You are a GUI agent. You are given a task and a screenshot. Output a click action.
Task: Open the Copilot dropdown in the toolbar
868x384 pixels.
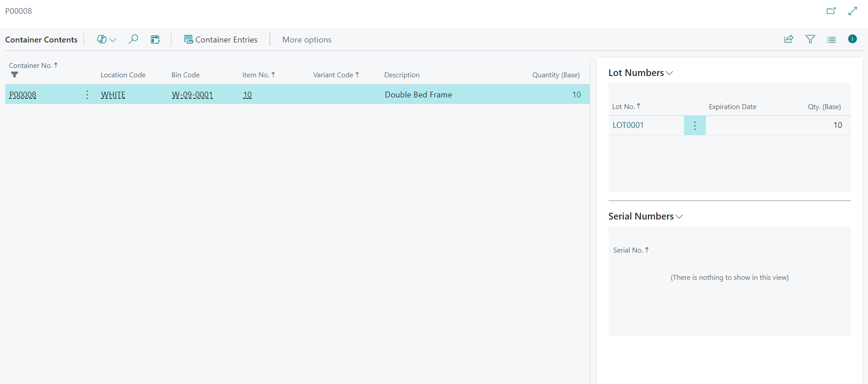click(106, 40)
